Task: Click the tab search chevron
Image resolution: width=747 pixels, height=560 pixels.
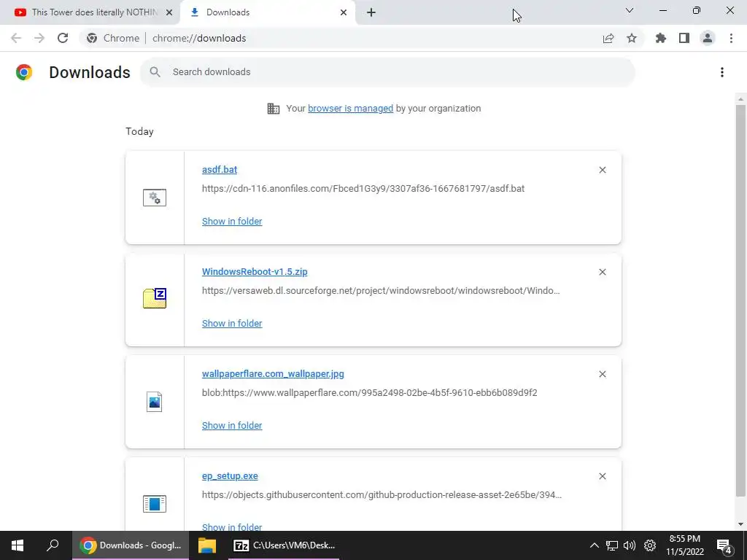Action: (x=630, y=10)
